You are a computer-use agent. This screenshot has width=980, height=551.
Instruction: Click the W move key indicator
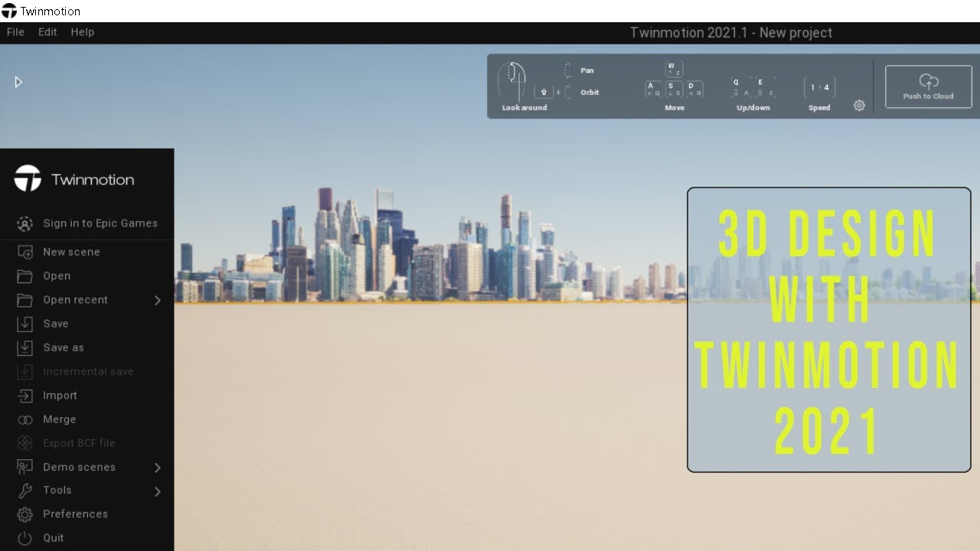(674, 69)
